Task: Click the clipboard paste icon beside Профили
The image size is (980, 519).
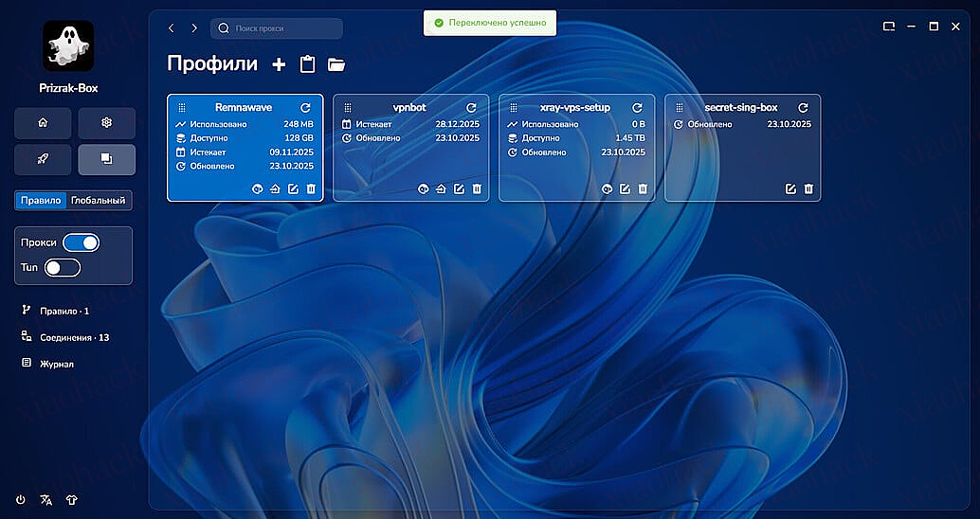Action: point(307,64)
